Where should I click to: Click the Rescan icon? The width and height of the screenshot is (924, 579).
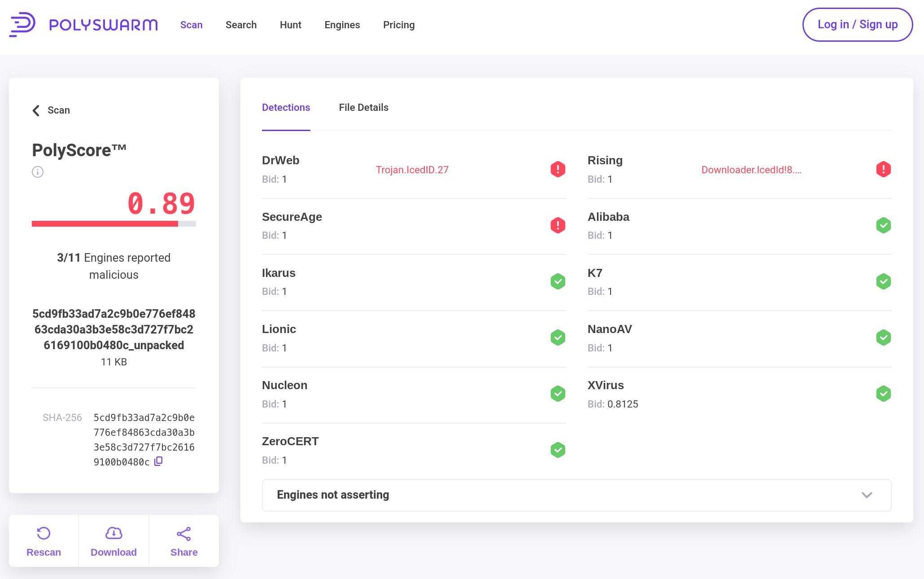[43, 534]
